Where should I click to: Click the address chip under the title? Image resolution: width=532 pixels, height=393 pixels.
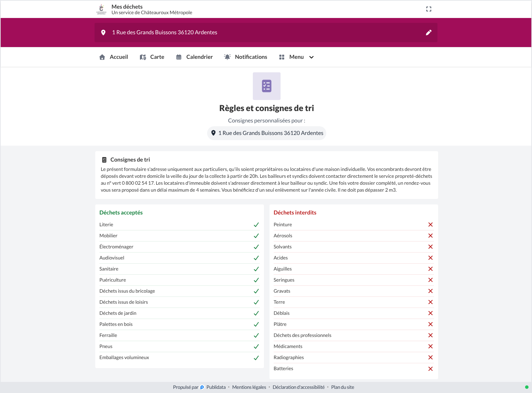(267, 133)
